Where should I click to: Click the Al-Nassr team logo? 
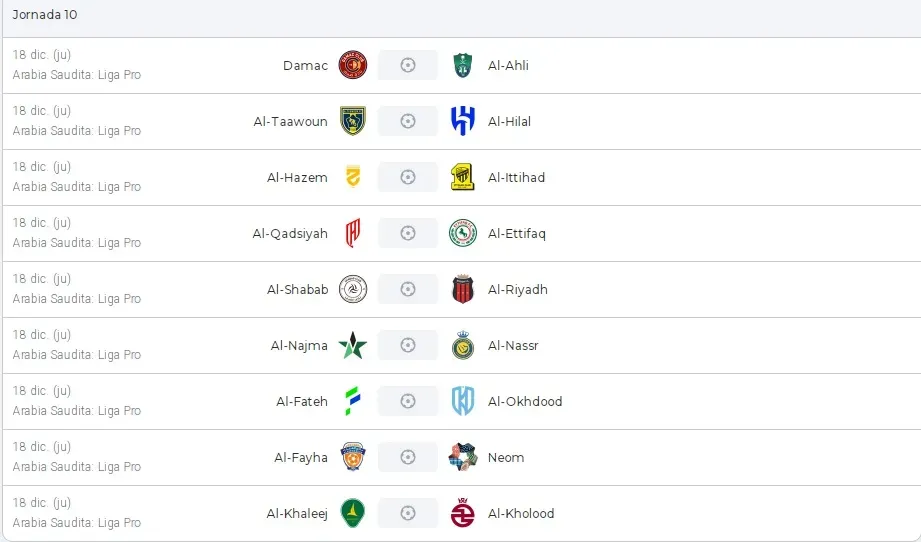[x=463, y=345]
